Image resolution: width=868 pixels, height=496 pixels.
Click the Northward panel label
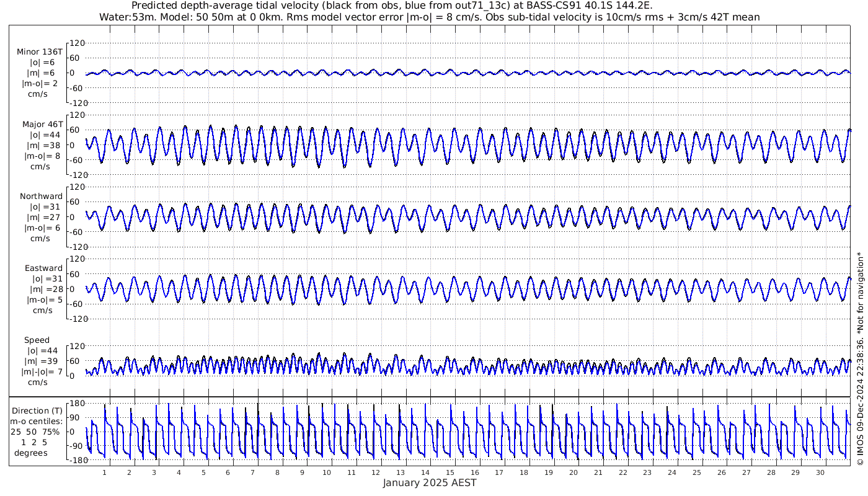(x=41, y=197)
